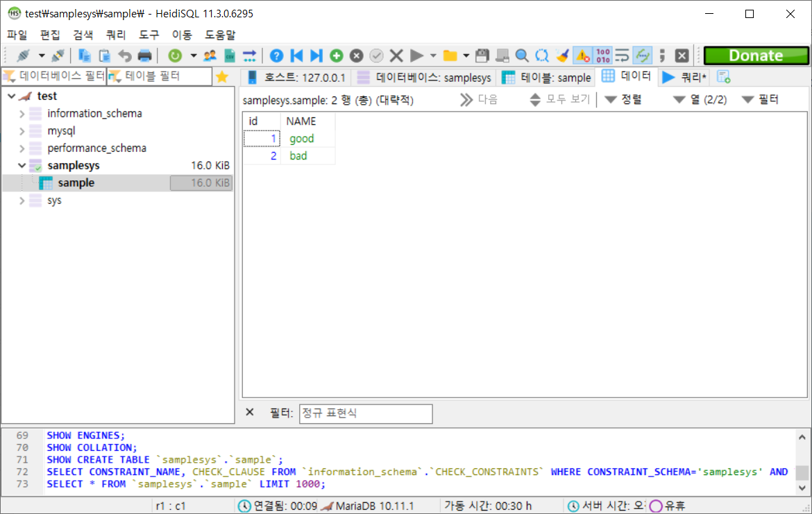Viewport: 812px width, 514px height.
Task: Print using the printer toolbar icon
Action: [x=145, y=55]
